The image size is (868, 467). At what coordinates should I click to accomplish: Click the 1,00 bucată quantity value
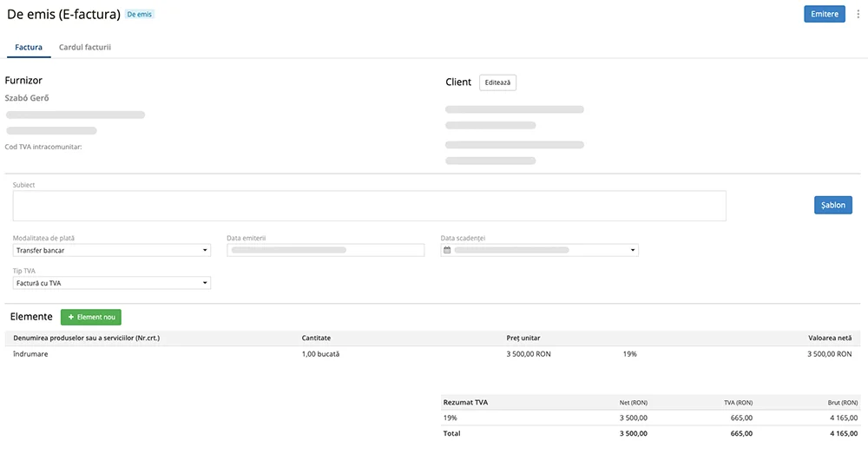(320, 354)
